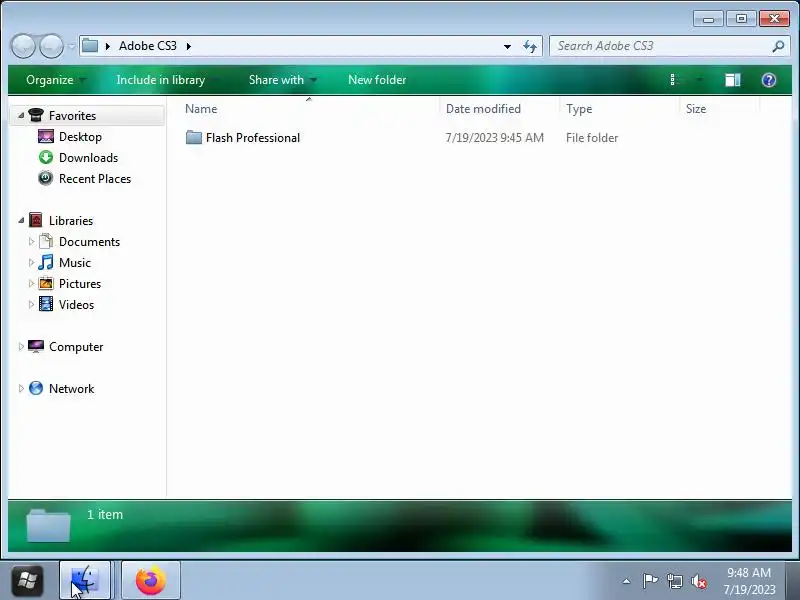The width and height of the screenshot is (800, 600).
Task: Click the green Downloads arrow icon
Action: click(x=45, y=157)
